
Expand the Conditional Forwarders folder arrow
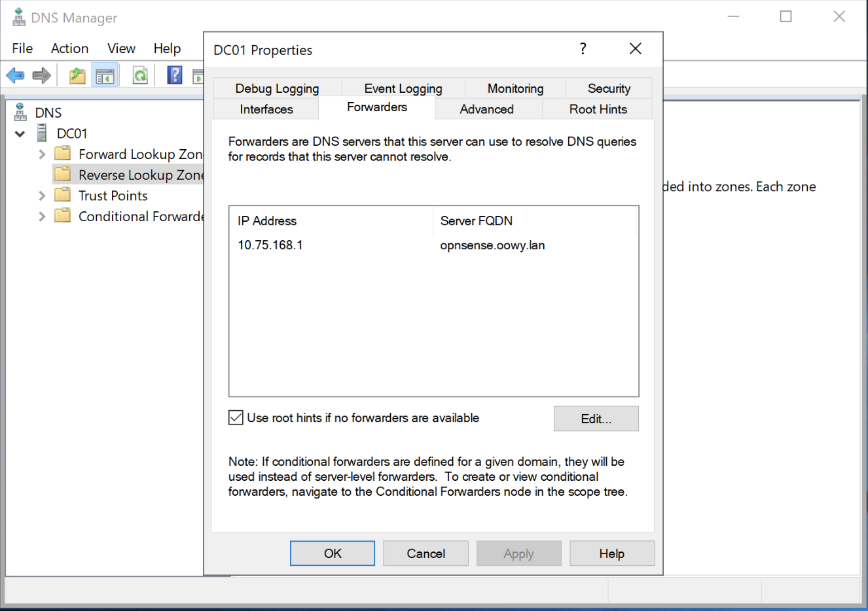point(42,217)
